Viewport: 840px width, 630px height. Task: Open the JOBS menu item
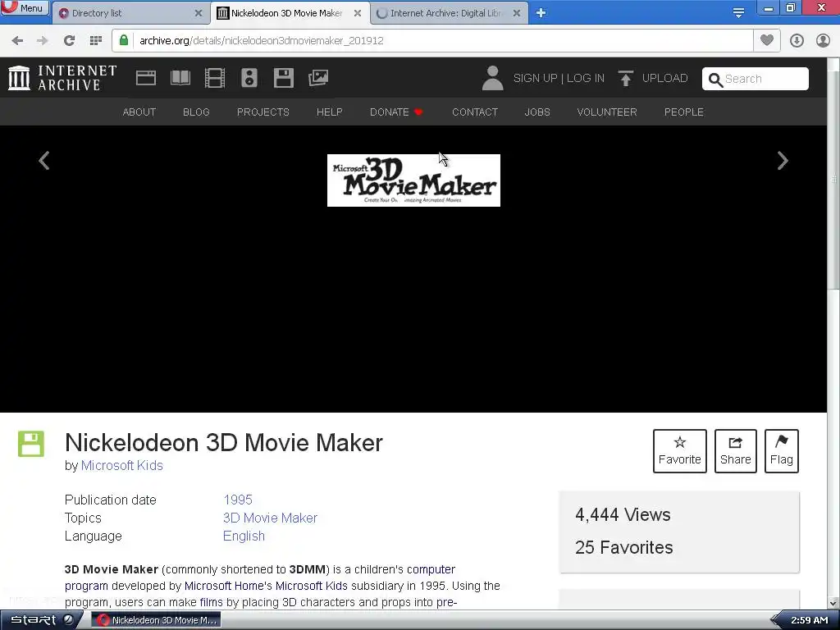[537, 112]
